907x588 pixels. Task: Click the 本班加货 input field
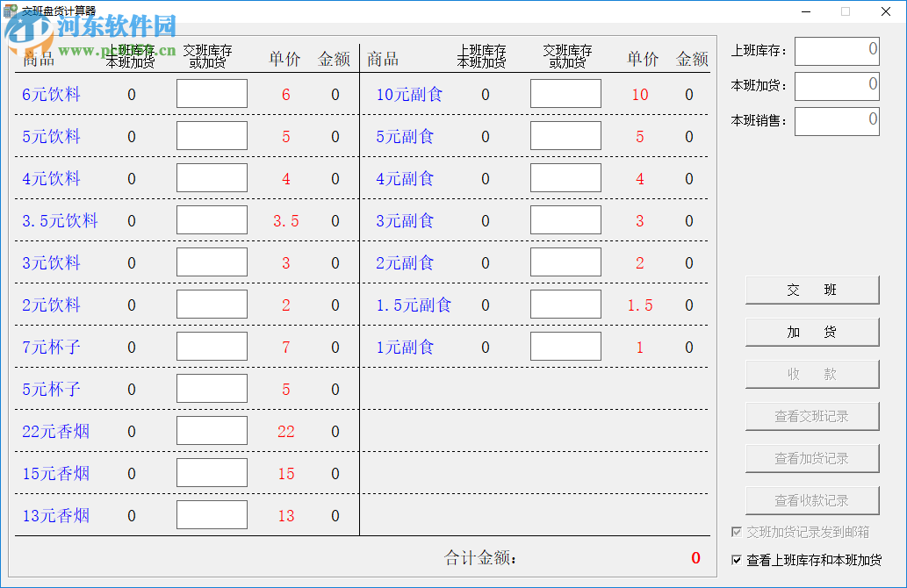tap(836, 86)
